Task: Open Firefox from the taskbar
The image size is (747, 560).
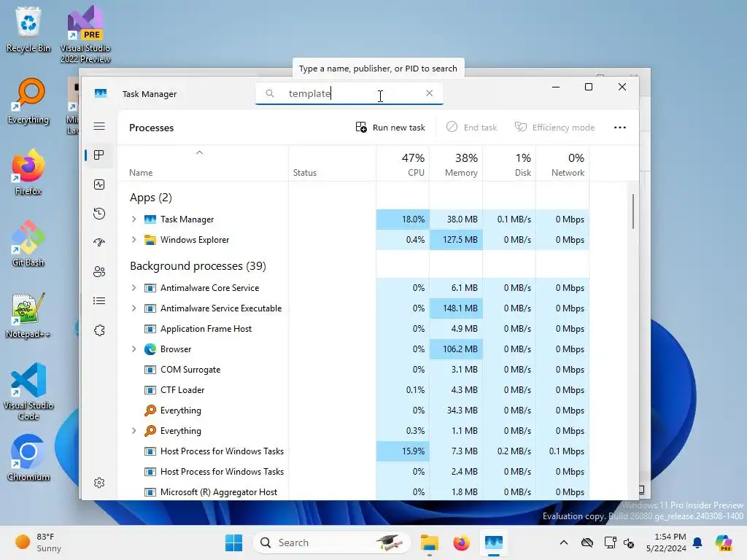Action: 461,542
